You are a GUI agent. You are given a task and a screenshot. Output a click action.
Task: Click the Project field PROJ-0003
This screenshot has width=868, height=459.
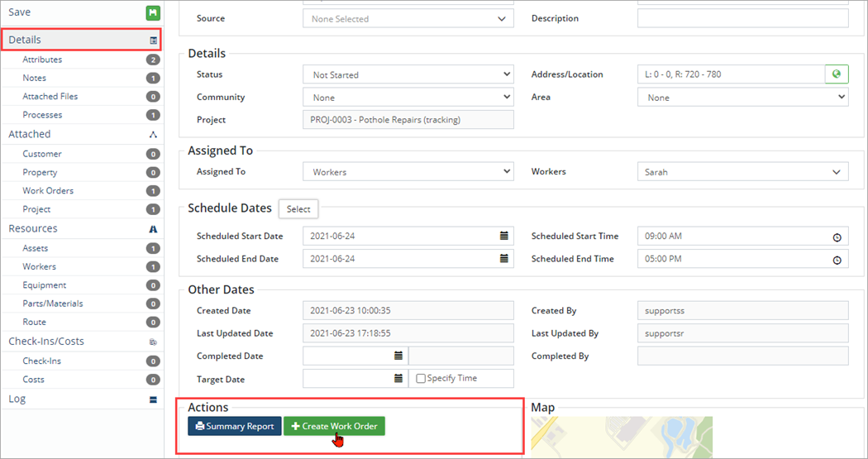[x=408, y=120]
